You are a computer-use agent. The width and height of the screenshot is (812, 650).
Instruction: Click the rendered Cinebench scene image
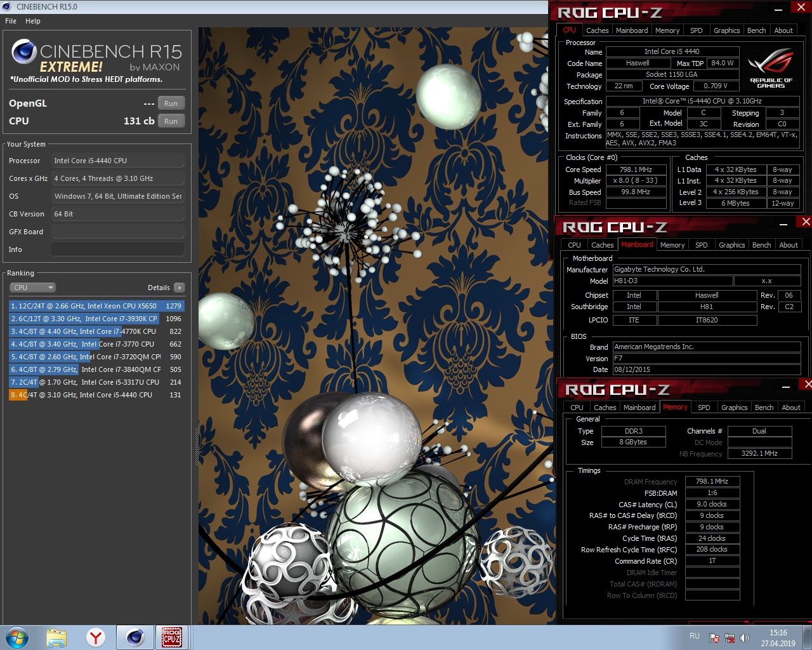click(376, 326)
